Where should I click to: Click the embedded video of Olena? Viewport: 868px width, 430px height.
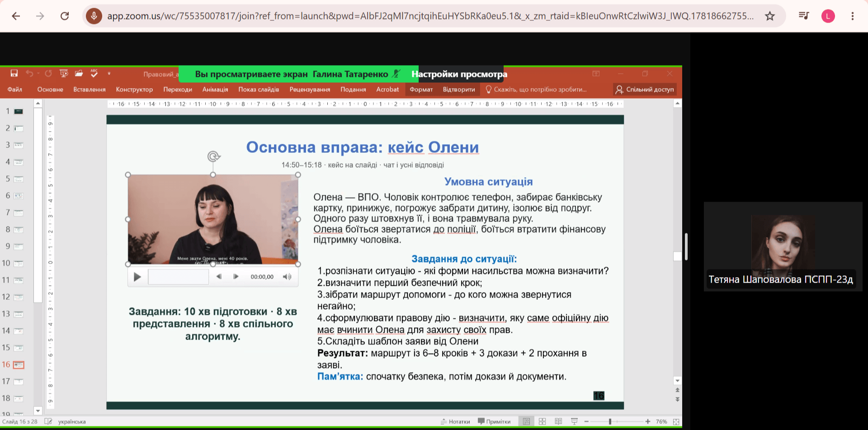[213, 219]
